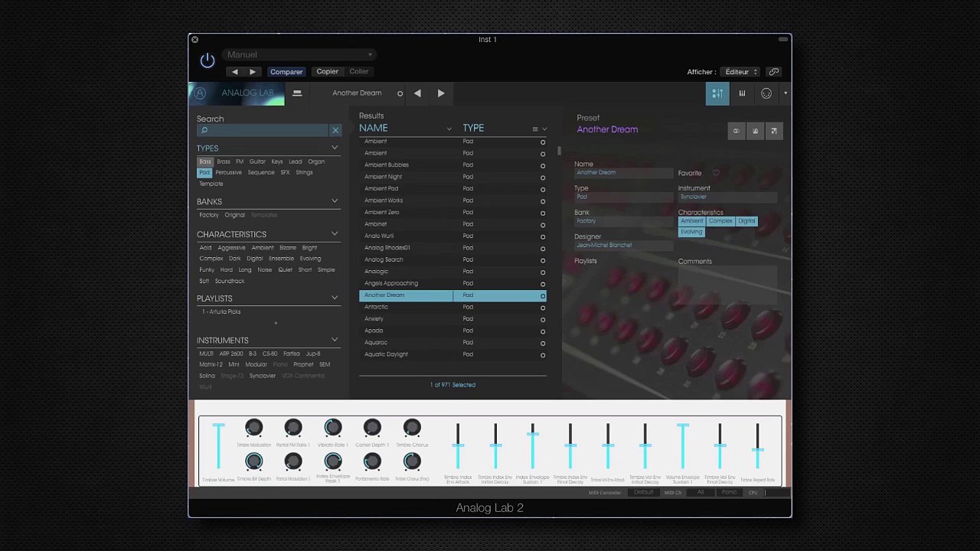Toggle the plugin power bypass button
980x551 pixels.
pos(207,60)
